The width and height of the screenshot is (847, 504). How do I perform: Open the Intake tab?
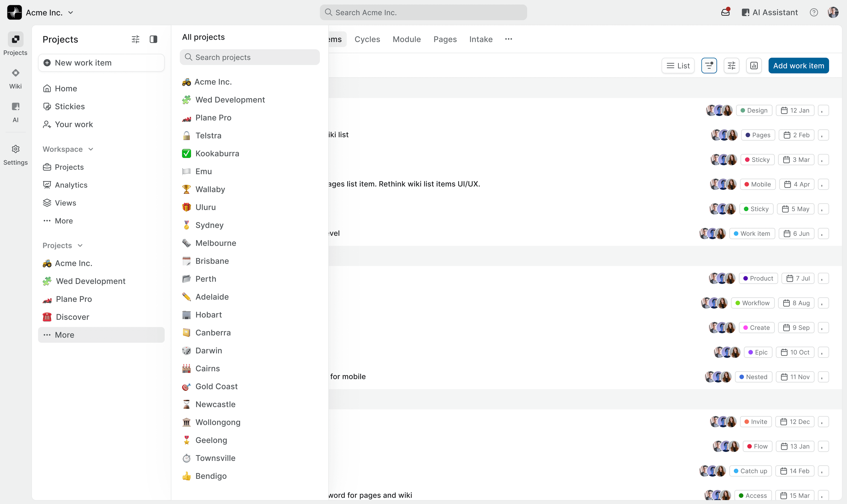click(x=480, y=39)
